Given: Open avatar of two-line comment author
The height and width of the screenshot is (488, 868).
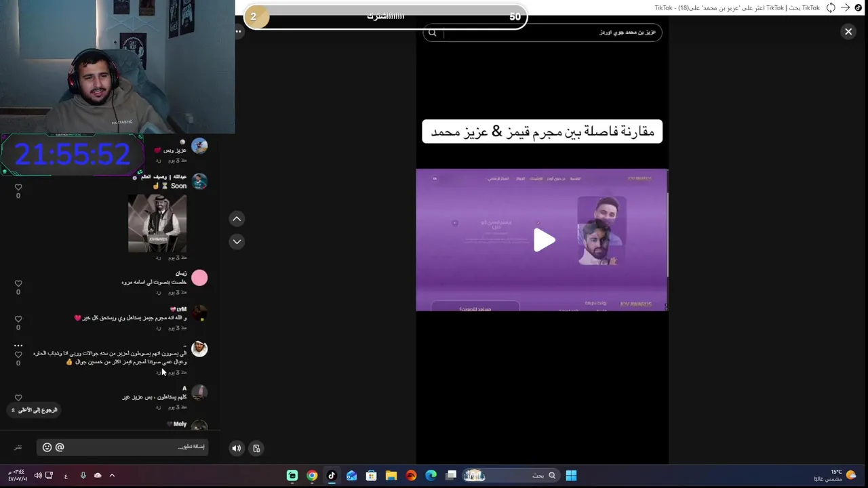Looking at the screenshot, I should [199, 348].
